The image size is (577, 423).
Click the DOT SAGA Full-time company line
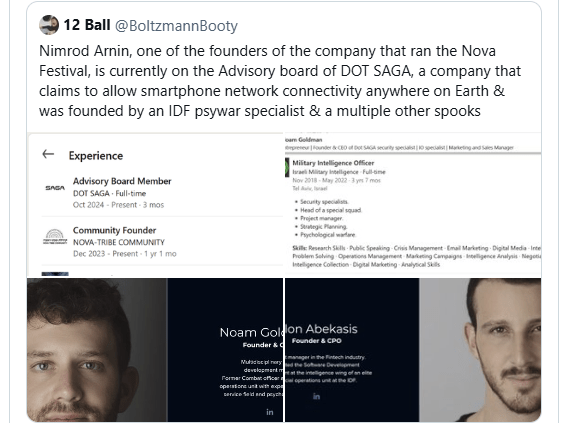(x=109, y=193)
